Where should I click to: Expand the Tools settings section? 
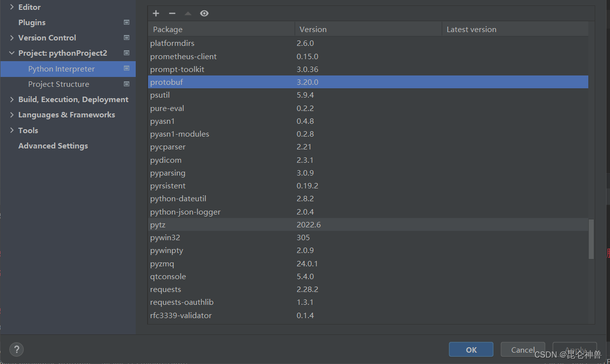coord(12,130)
